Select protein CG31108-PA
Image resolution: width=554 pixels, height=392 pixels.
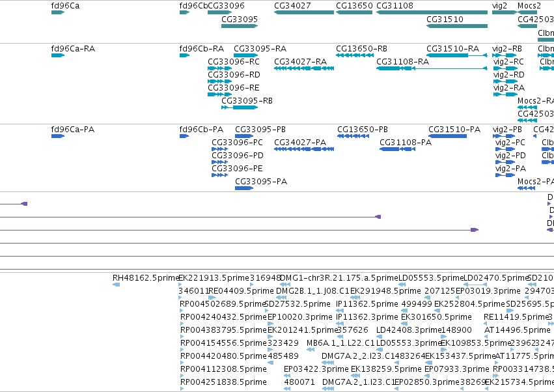pos(398,149)
